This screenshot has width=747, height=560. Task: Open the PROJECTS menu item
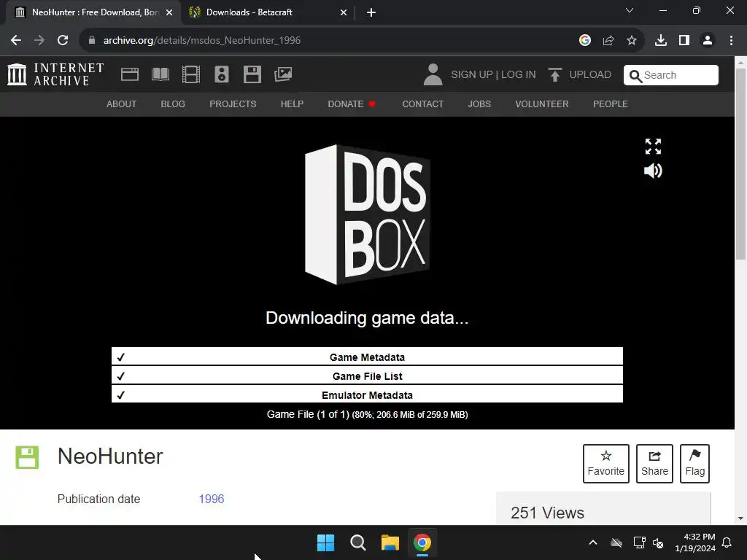233,104
